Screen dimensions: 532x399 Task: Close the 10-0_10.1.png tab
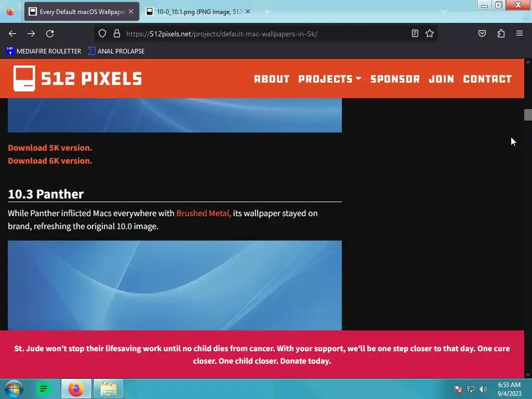click(x=248, y=11)
